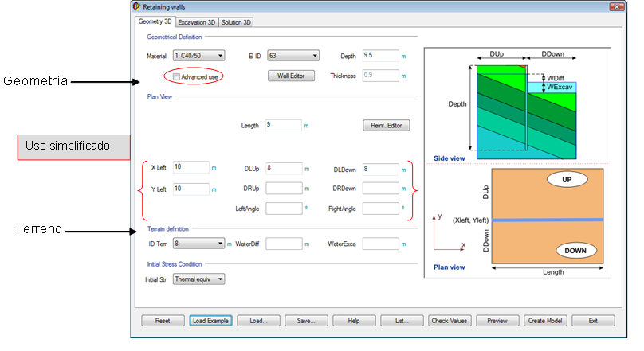644x351 pixels.
Task: Open Help from the bottom buttons
Action: 354,321
